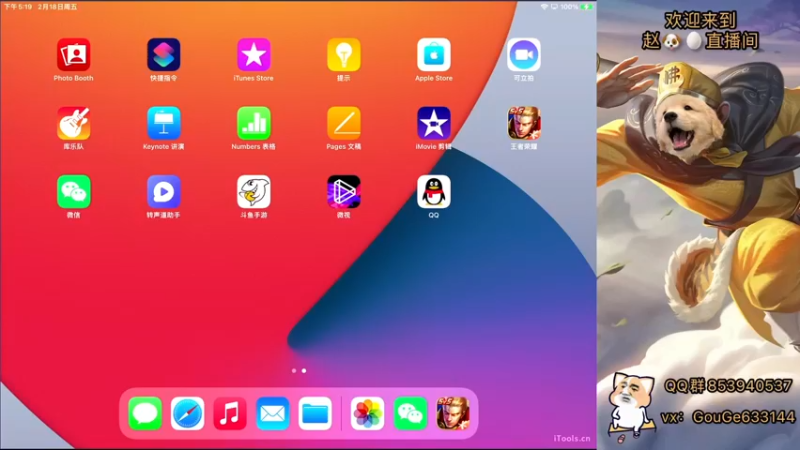The image size is (800, 450).
Task: Launch the Clips (可立拍) app
Action: [x=523, y=55]
